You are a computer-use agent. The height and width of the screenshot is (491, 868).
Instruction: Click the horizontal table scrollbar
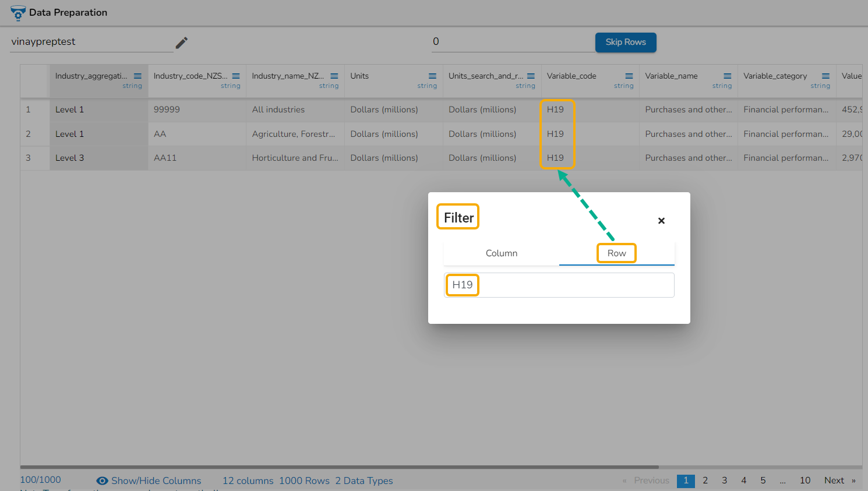coord(340,467)
